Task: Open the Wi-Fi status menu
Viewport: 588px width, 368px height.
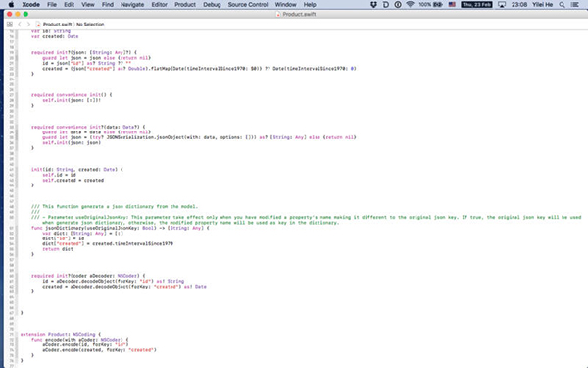Action: pos(411,5)
